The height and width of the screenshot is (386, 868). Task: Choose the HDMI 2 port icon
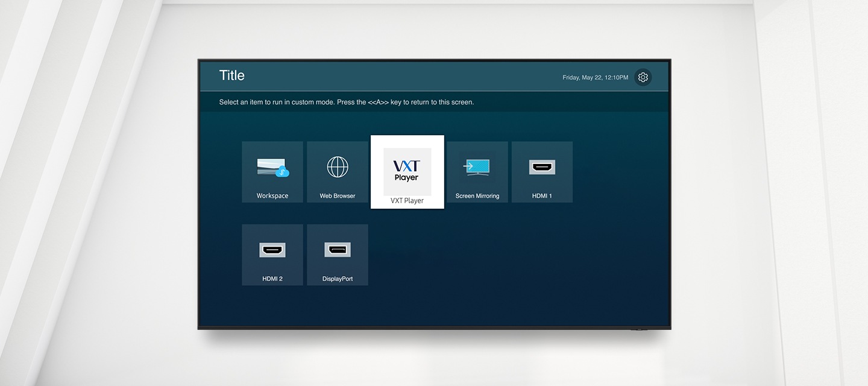272,250
